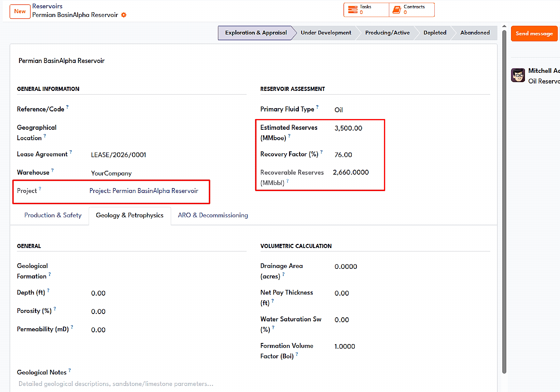The width and height of the screenshot is (560, 392).
Task: Open the Contracts book icon button
Action: (397, 10)
